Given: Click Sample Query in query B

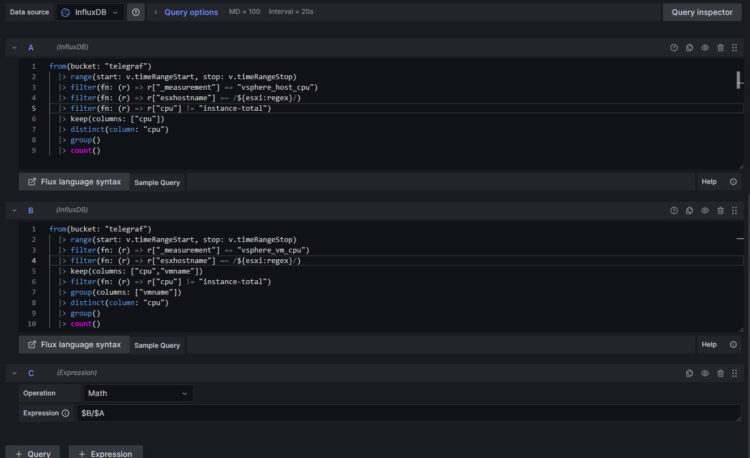Looking at the screenshot, I should [x=157, y=345].
